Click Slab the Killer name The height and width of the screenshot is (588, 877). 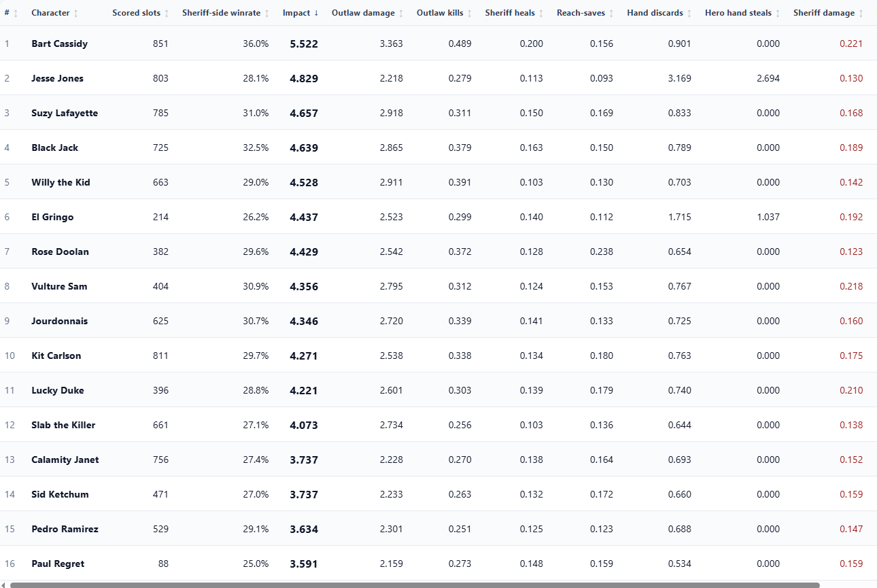(x=63, y=425)
